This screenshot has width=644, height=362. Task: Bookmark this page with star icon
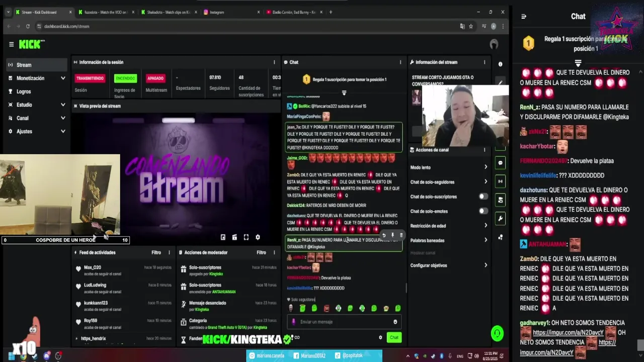[471, 26]
